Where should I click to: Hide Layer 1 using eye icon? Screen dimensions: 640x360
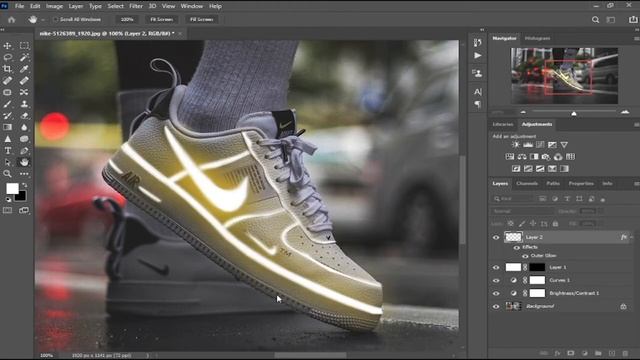pos(496,267)
